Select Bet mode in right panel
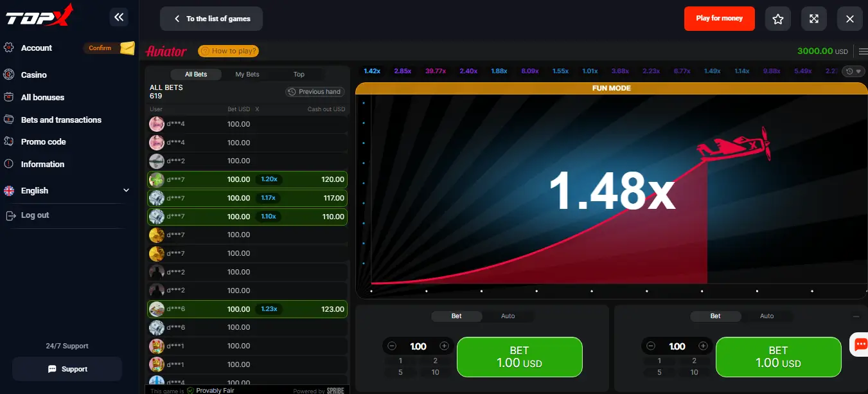 (x=715, y=316)
